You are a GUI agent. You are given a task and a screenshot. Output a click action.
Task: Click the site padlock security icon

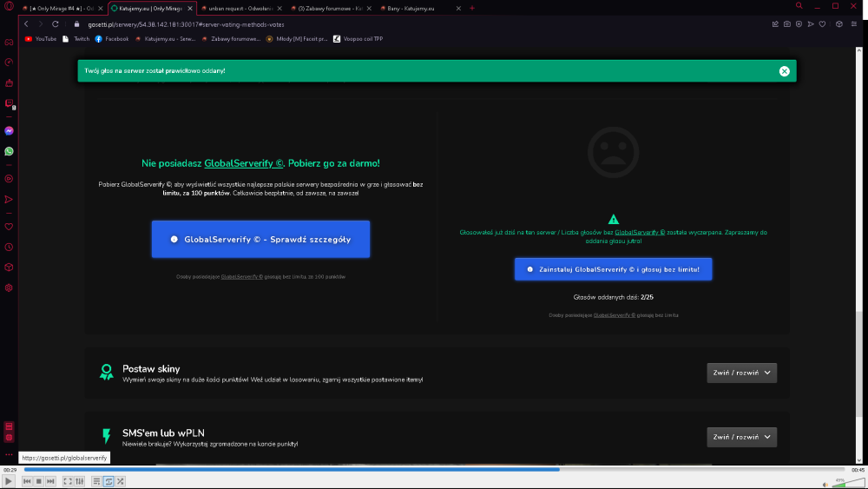(x=77, y=24)
